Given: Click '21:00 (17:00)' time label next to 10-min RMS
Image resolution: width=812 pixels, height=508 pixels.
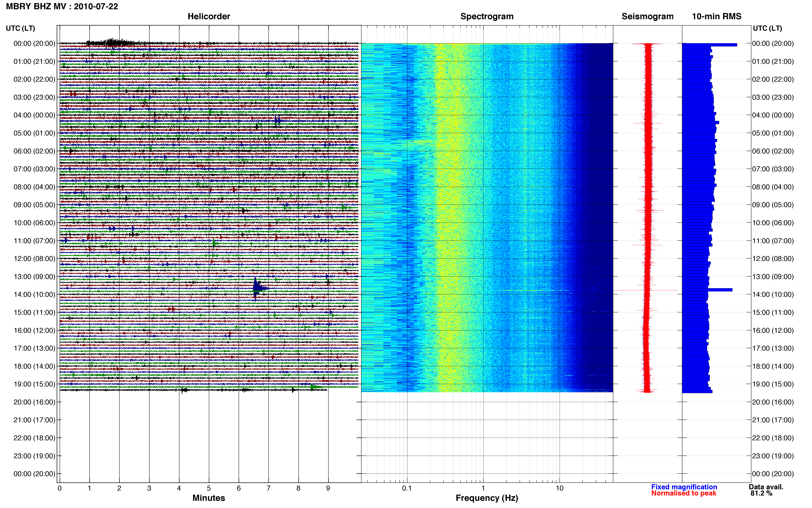Looking at the screenshot, I should (773, 420).
